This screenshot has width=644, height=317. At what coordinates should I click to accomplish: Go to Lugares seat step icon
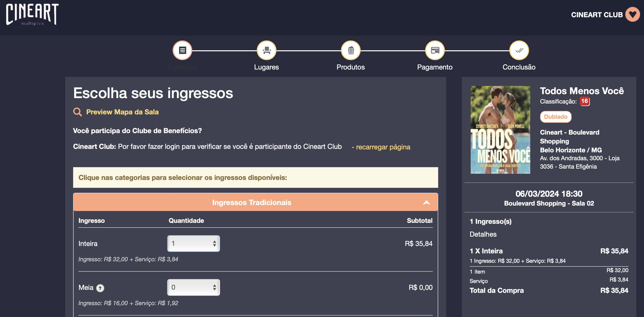point(267,50)
